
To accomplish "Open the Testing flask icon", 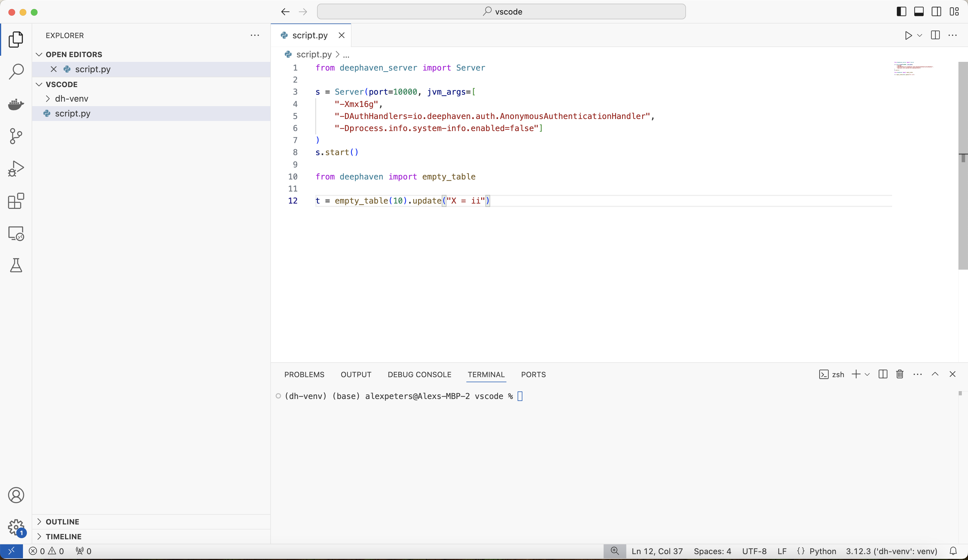I will (16, 265).
